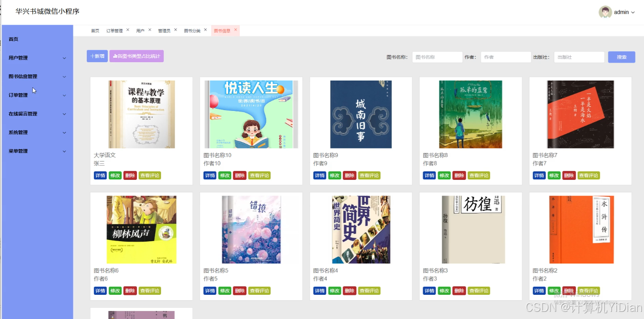
Task: View 详情 for 图书名称2
Action: click(539, 291)
